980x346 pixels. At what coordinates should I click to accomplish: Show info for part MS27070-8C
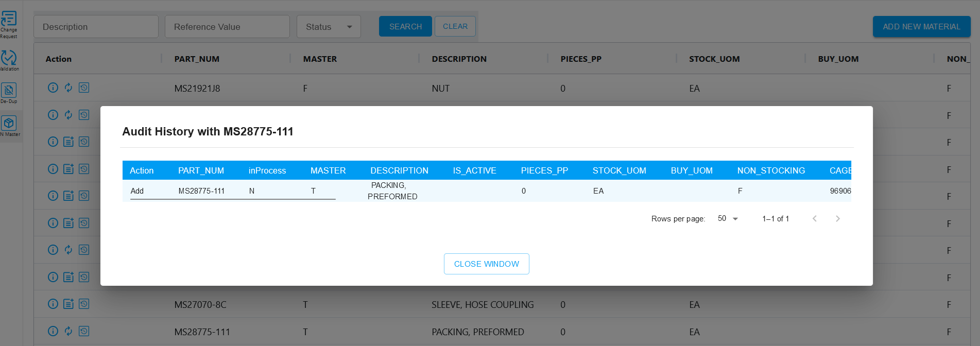point(53,304)
